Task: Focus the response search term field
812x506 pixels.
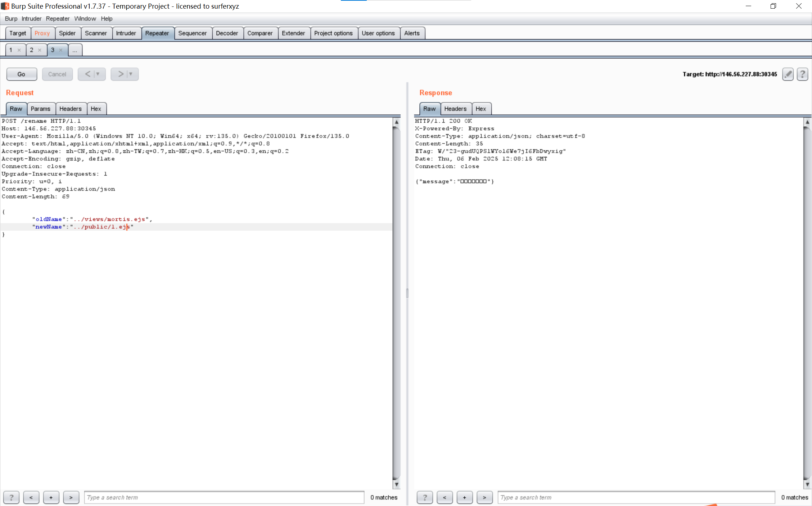Action: pyautogui.click(x=636, y=497)
